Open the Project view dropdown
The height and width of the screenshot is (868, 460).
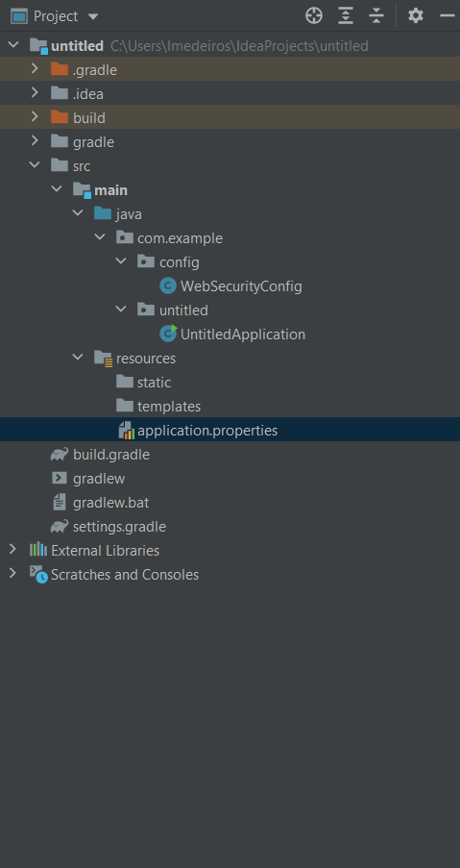point(93,16)
